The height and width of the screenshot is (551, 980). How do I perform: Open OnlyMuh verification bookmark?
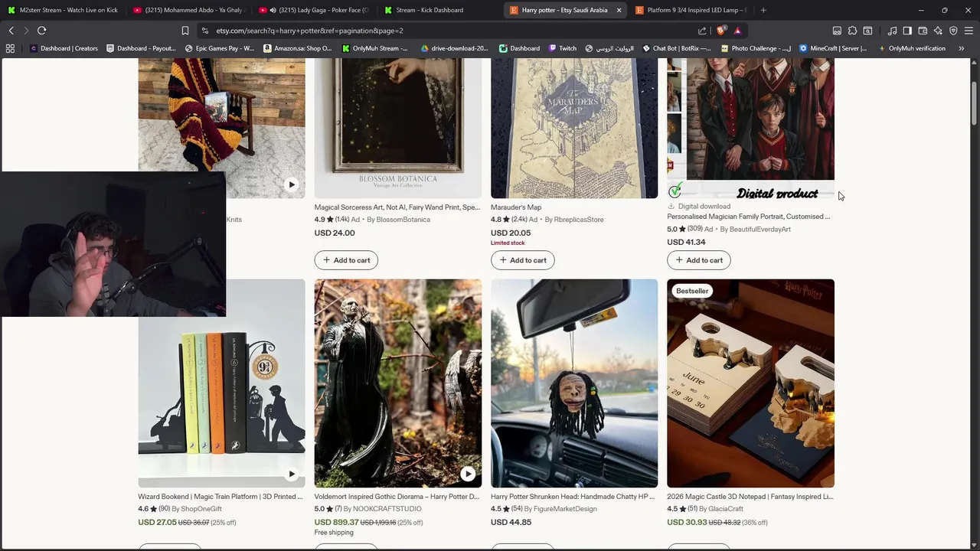click(911, 48)
